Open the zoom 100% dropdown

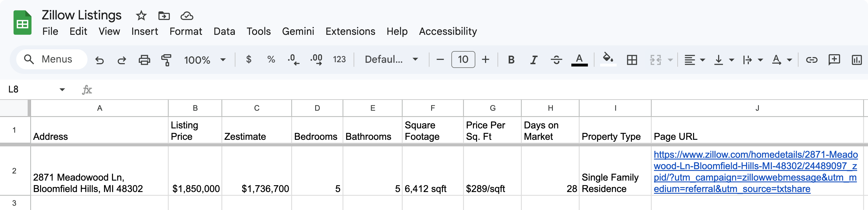pos(205,60)
